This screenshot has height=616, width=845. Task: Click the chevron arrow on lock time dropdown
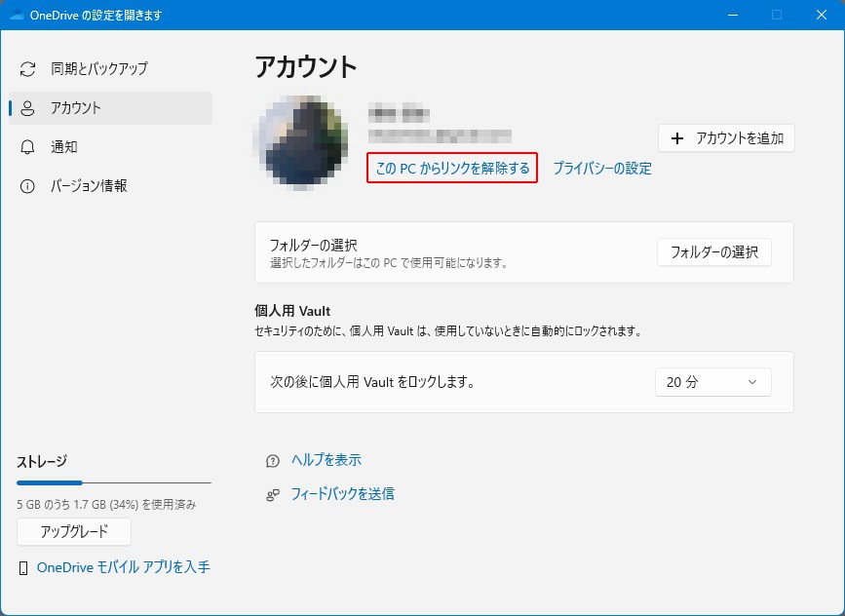[x=751, y=383]
